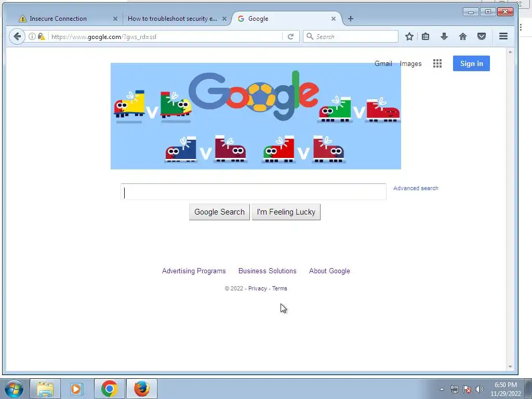Open Gmail link

click(x=383, y=63)
